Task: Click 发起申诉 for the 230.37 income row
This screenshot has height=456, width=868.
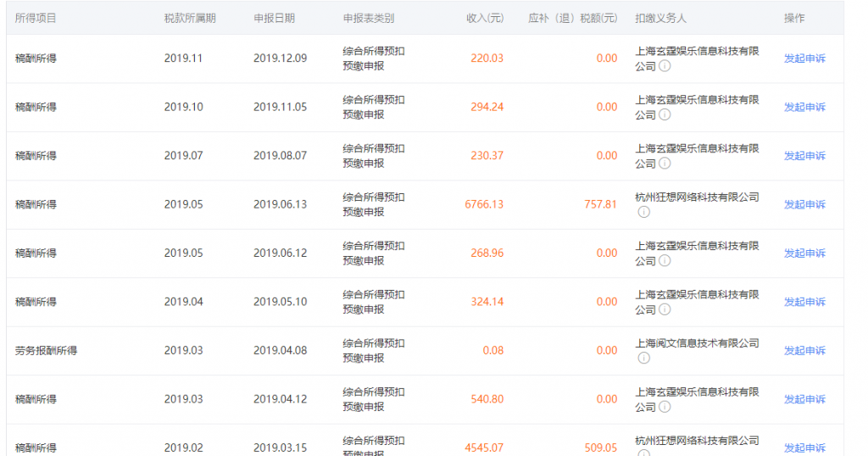Action: 804,155
